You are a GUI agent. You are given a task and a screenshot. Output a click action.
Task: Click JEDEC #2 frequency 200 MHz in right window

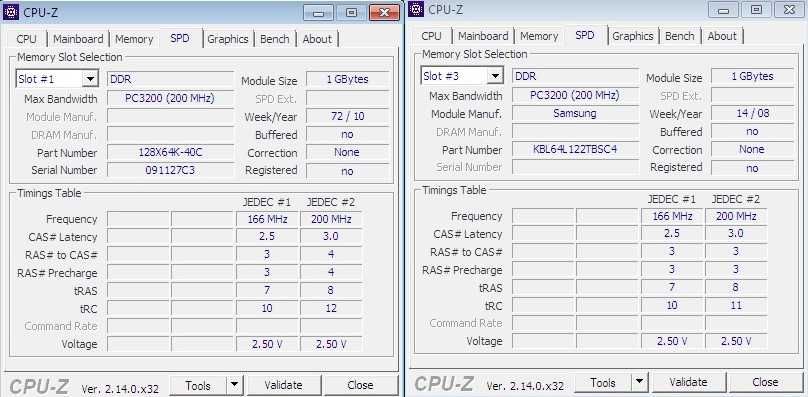[x=736, y=216]
